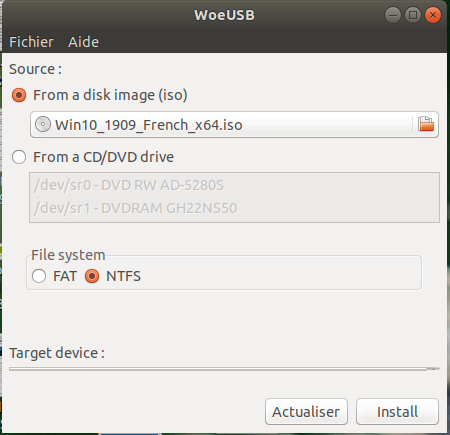The height and width of the screenshot is (435, 450).
Task: Maximize the WoeUSB window
Action: (413, 15)
